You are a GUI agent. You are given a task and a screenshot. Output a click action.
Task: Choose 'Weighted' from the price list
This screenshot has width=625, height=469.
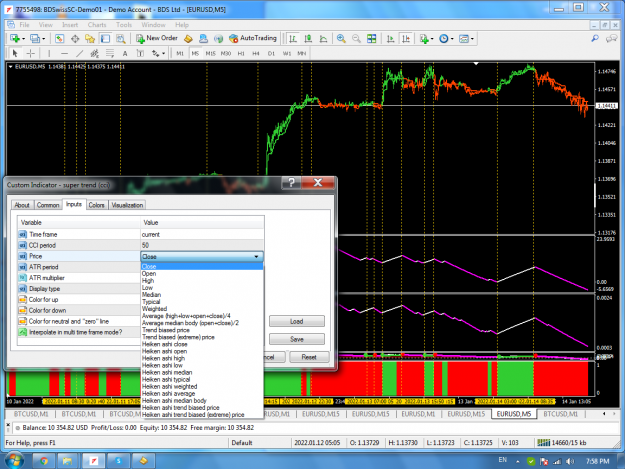(154, 309)
